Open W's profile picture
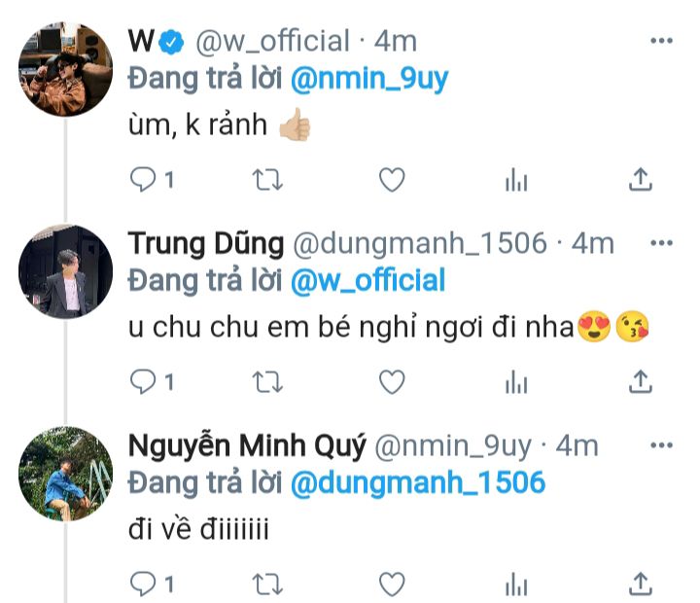Image resolution: width=700 pixels, height=603 pixels. [66, 69]
